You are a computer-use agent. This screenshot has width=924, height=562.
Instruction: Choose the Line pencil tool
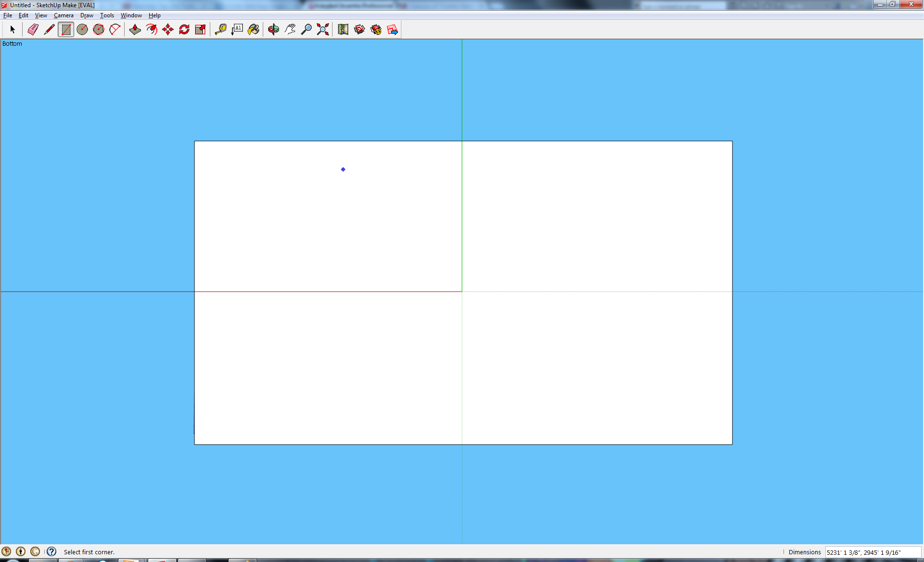49,30
